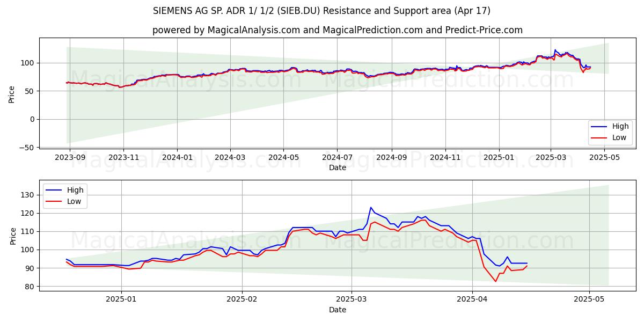Click the '2024-03' date tick label
The width and height of the screenshot is (644, 322).
(x=230, y=158)
